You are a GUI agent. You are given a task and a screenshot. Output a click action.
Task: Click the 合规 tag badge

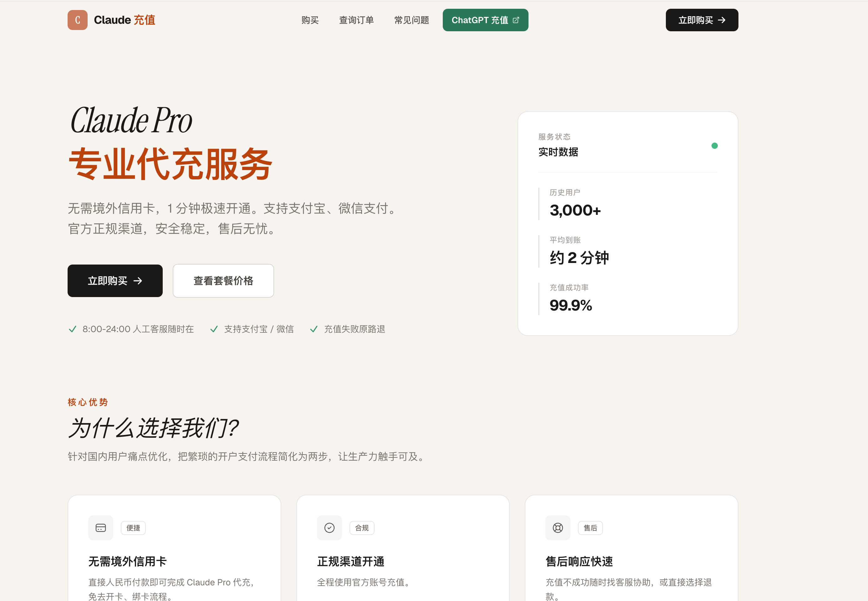pos(362,528)
